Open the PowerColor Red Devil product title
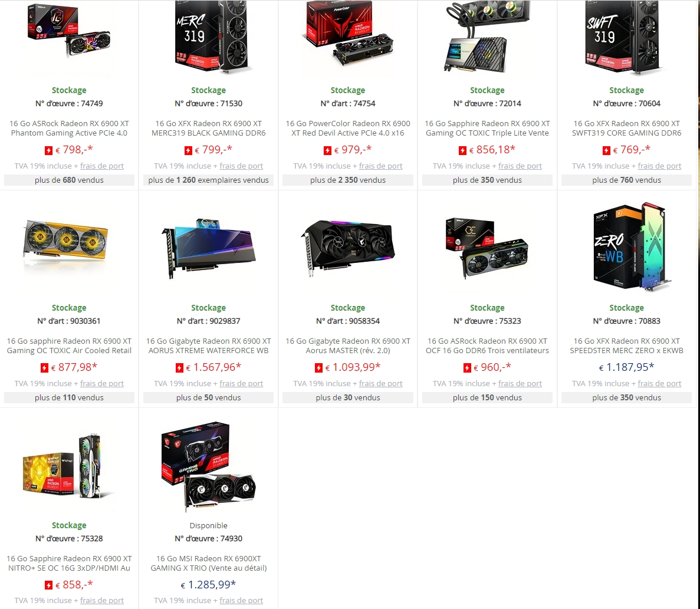This screenshot has height=609, width=700. pos(348,128)
